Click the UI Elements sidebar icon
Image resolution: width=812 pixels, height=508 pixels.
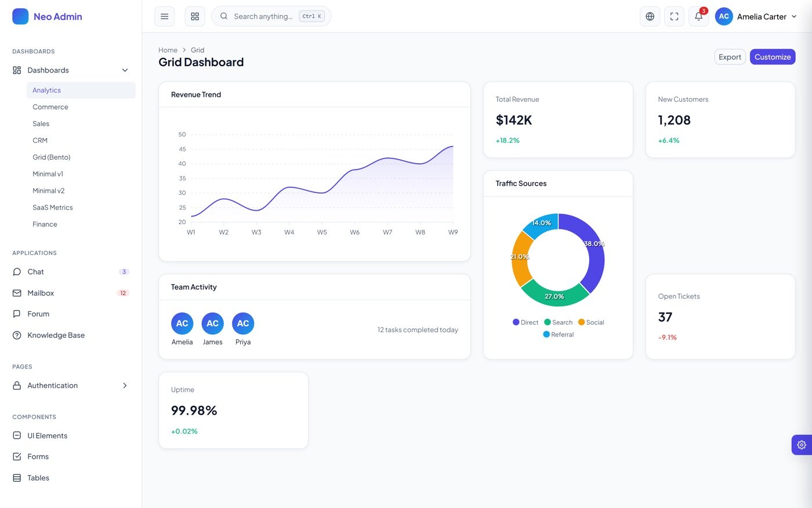tap(17, 435)
